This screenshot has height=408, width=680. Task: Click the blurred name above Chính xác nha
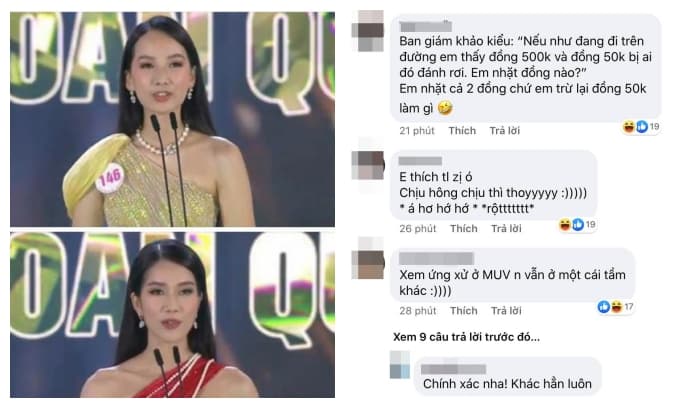tap(454, 369)
